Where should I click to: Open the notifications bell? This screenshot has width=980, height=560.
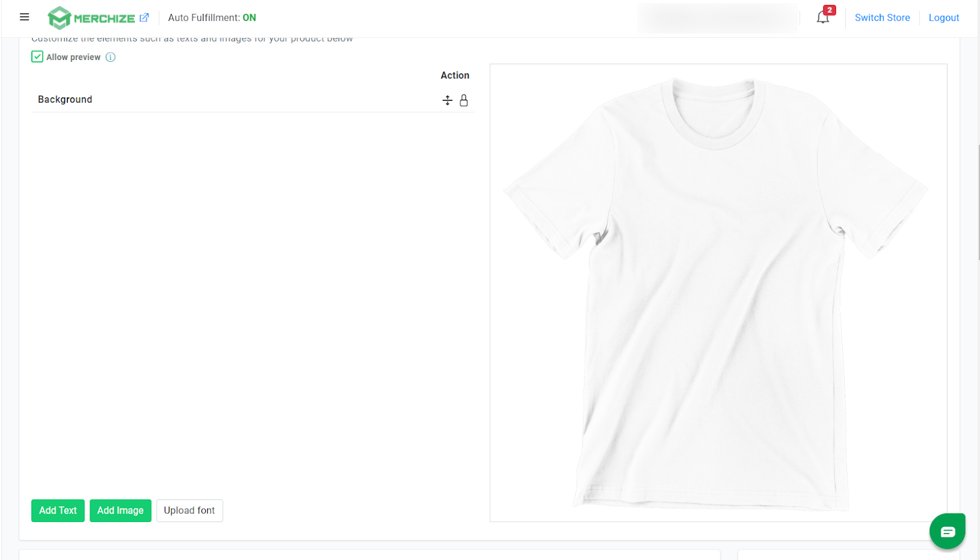tap(823, 17)
